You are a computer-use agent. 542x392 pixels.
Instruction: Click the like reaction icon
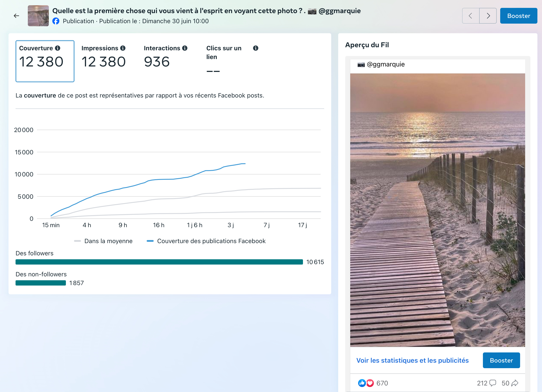tap(362, 383)
